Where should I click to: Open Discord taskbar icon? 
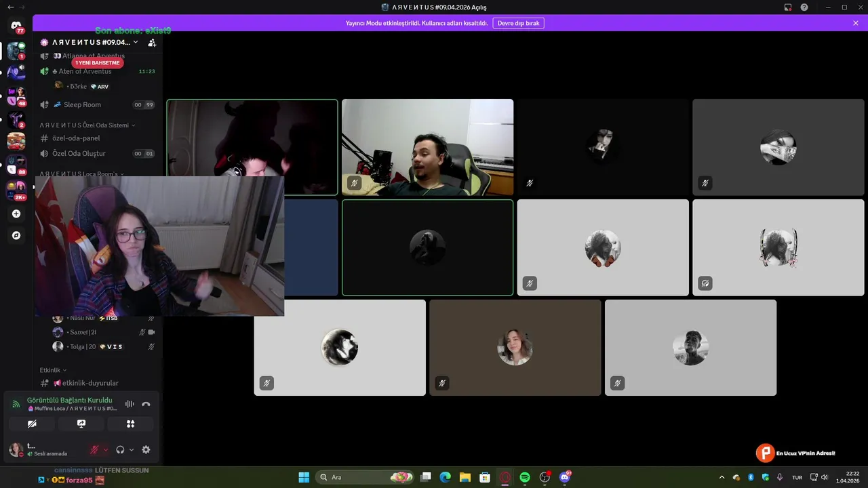pyautogui.click(x=564, y=477)
